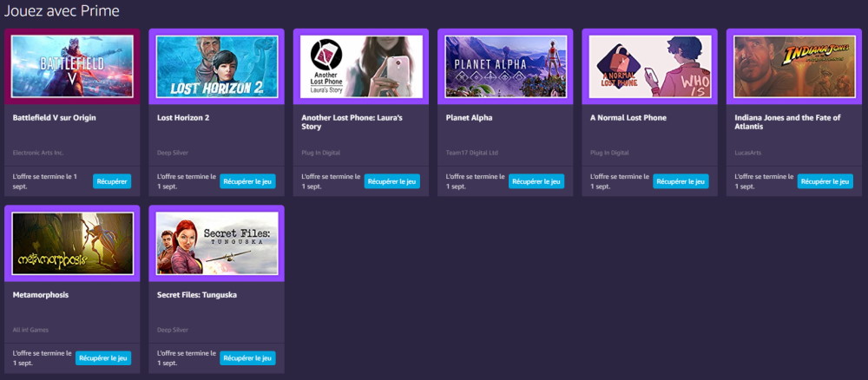Screen dimensions: 868x380
Task: Click the Secret Files: Tunguska cover image
Action: click(x=217, y=244)
